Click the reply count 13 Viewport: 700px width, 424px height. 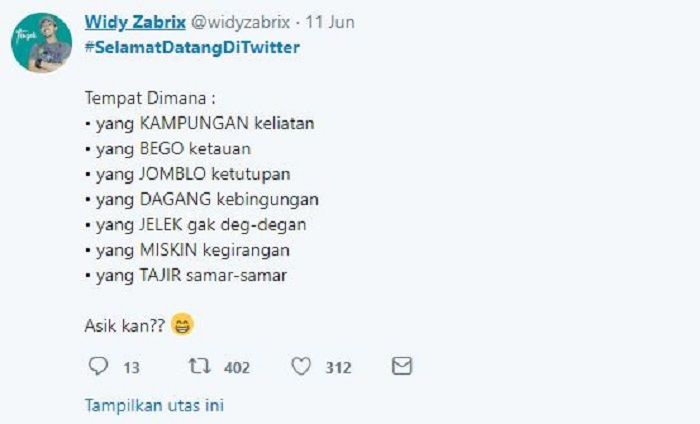pyautogui.click(x=132, y=368)
